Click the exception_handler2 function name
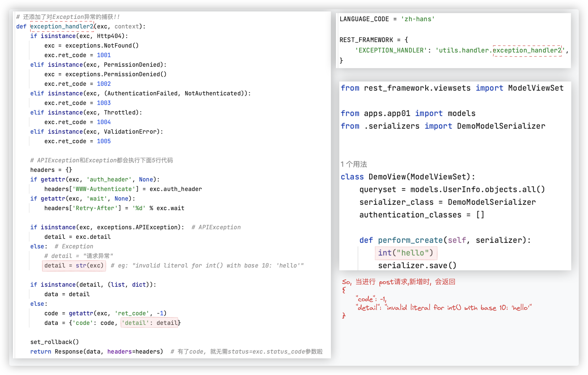The height and width of the screenshot is (375, 588). (x=62, y=26)
